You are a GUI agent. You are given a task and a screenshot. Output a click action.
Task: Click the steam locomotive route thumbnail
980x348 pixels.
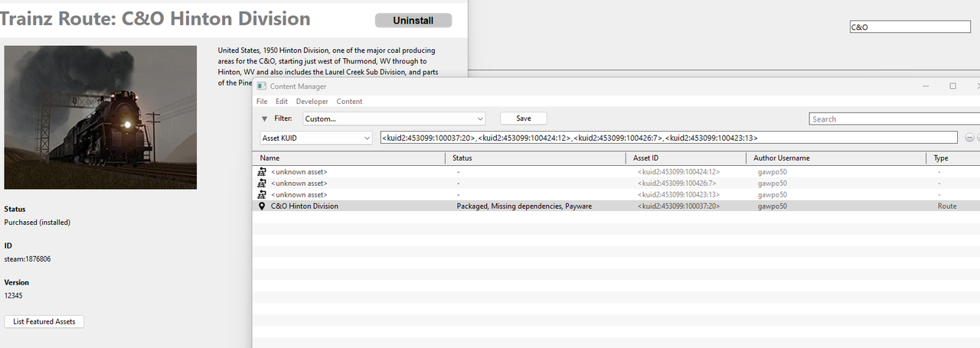tap(100, 117)
